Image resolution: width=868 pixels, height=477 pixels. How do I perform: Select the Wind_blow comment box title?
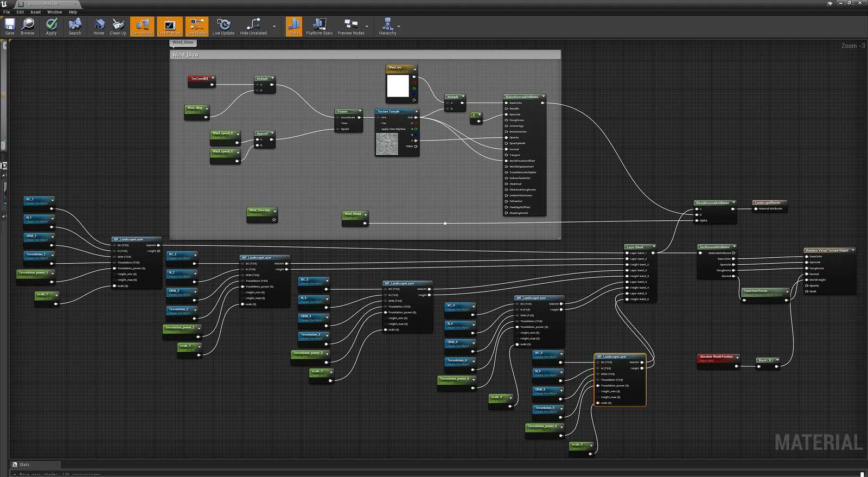click(x=186, y=55)
